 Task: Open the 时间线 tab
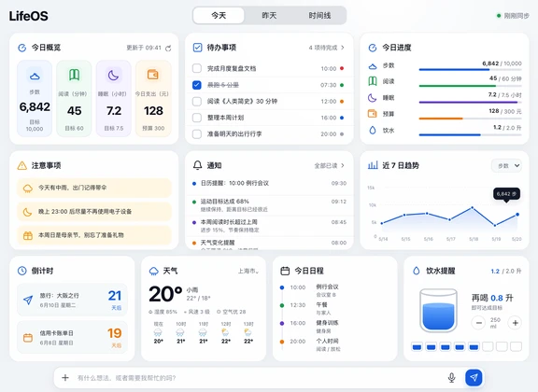tap(319, 16)
